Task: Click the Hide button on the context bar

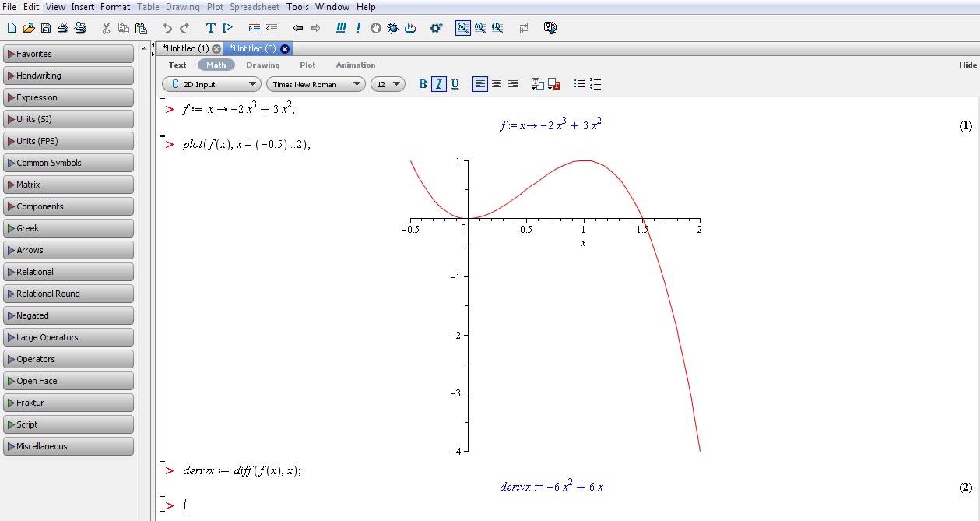Action: (x=968, y=65)
